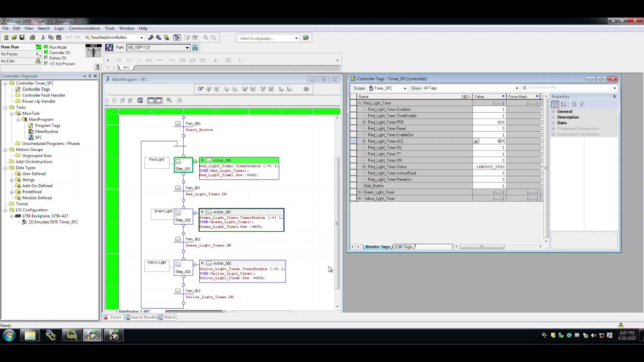This screenshot has height=362, width=644.
Task: Click the Cut scissors icon
Action: pyautogui.click(x=43, y=38)
